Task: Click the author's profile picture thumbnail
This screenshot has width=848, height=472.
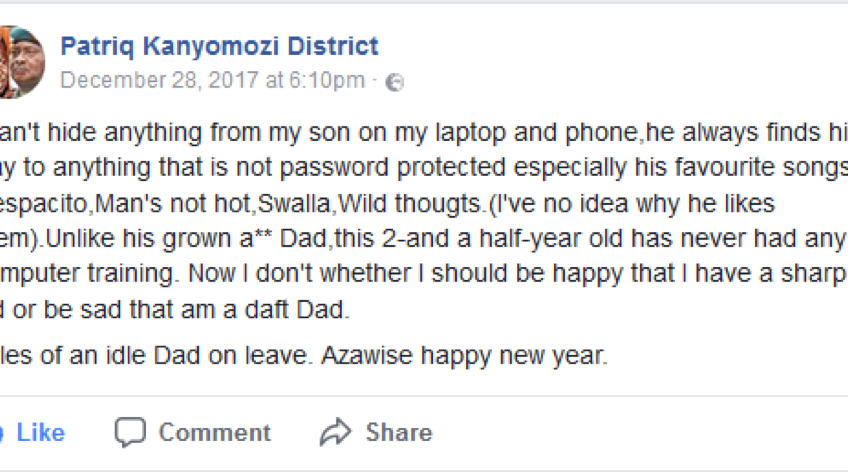Action: tap(22, 62)
